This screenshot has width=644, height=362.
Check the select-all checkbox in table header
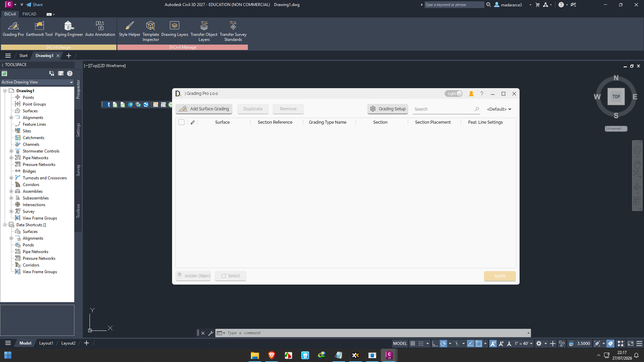[181, 122]
